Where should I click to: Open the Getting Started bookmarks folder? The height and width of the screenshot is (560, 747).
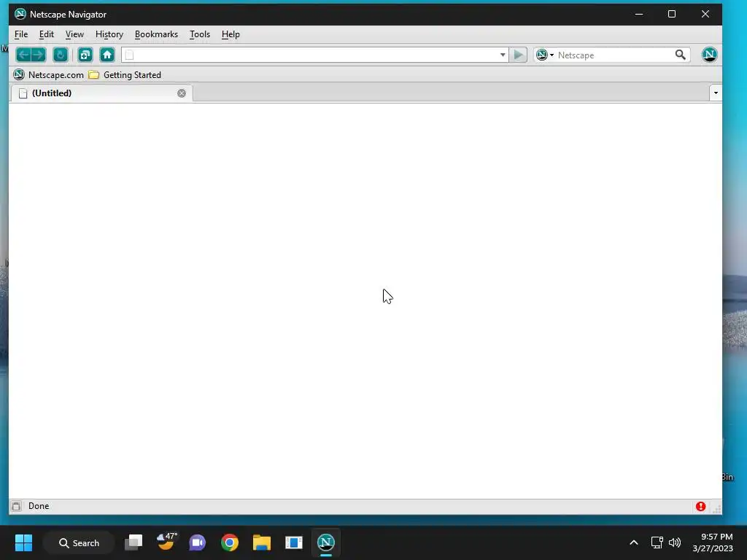coord(125,75)
